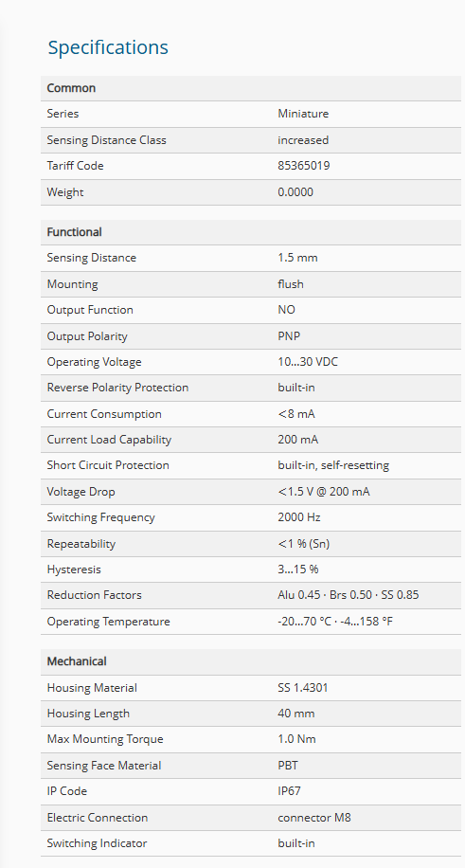Select the IP Code IP67 value
Screen dimensions: 465x868
click(289, 791)
